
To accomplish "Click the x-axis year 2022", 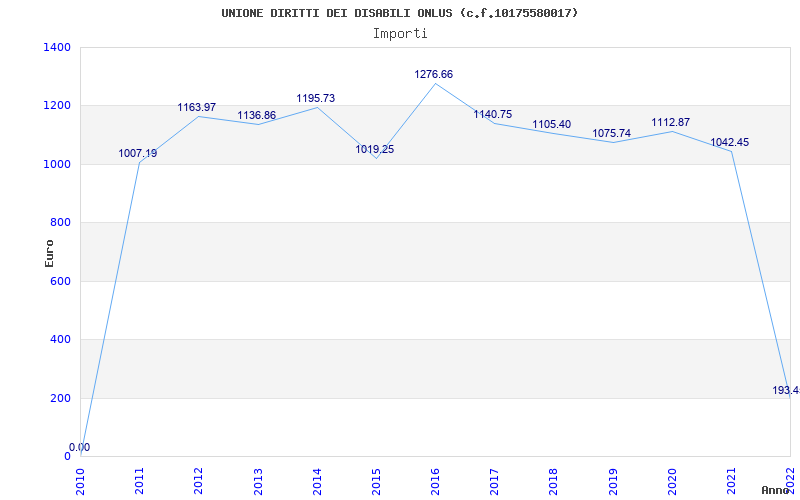I will coord(791,482).
